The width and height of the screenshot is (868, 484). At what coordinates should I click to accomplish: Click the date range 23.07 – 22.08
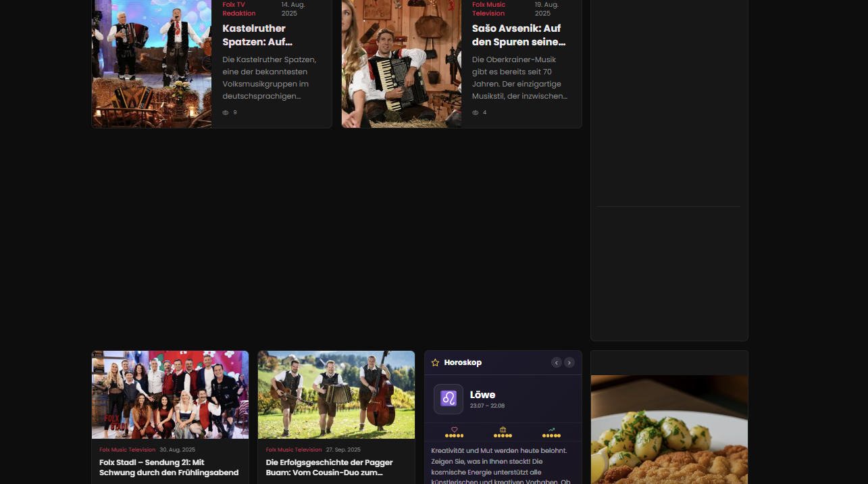(487, 406)
